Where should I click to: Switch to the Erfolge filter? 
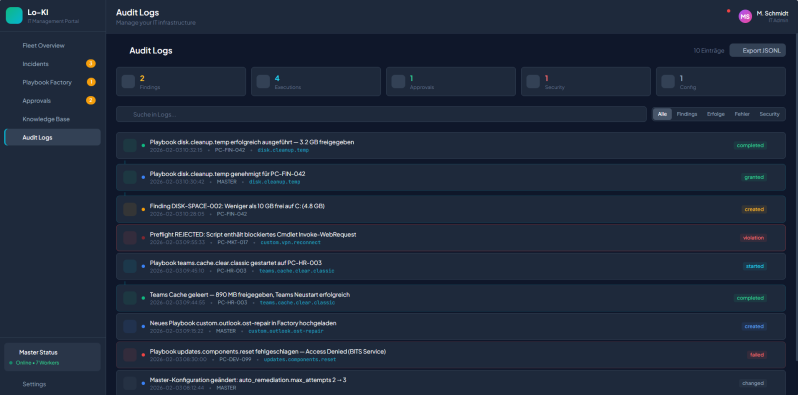[716, 114]
